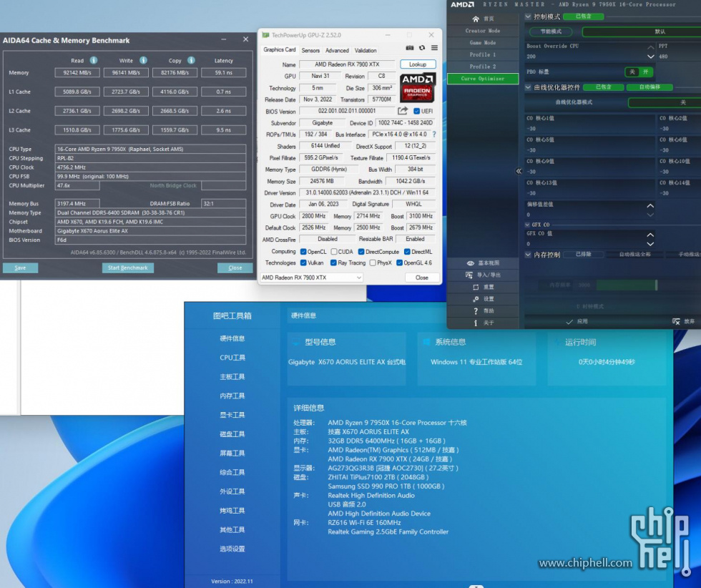The width and height of the screenshot is (701, 588).
Task: Click the BIOS export share icon in GPU-Z
Action: (x=403, y=110)
